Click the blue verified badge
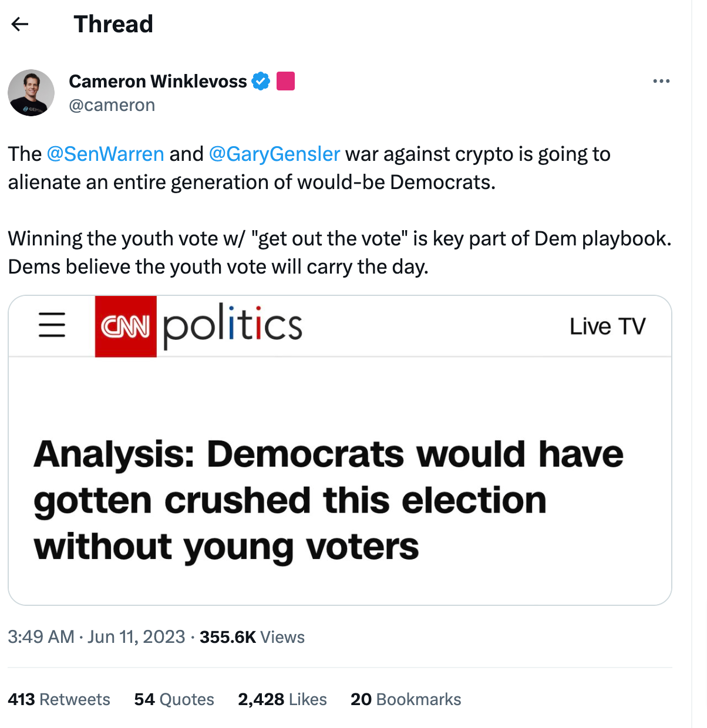The height and width of the screenshot is (728, 707). click(x=261, y=81)
